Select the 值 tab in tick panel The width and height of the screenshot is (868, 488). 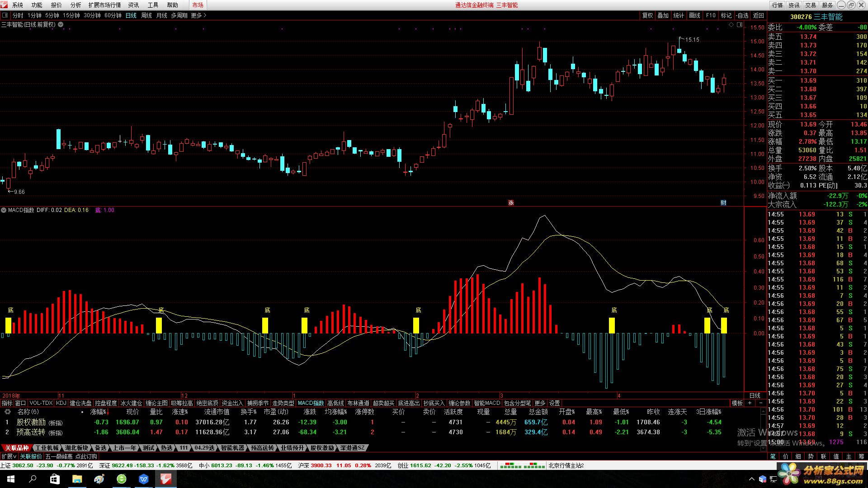[836, 456]
